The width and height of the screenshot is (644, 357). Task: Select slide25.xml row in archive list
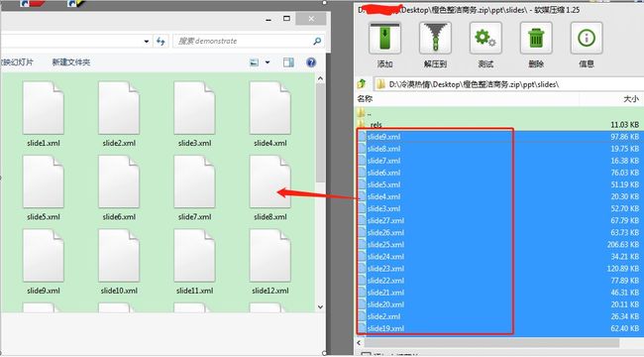[x=498, y=244]
